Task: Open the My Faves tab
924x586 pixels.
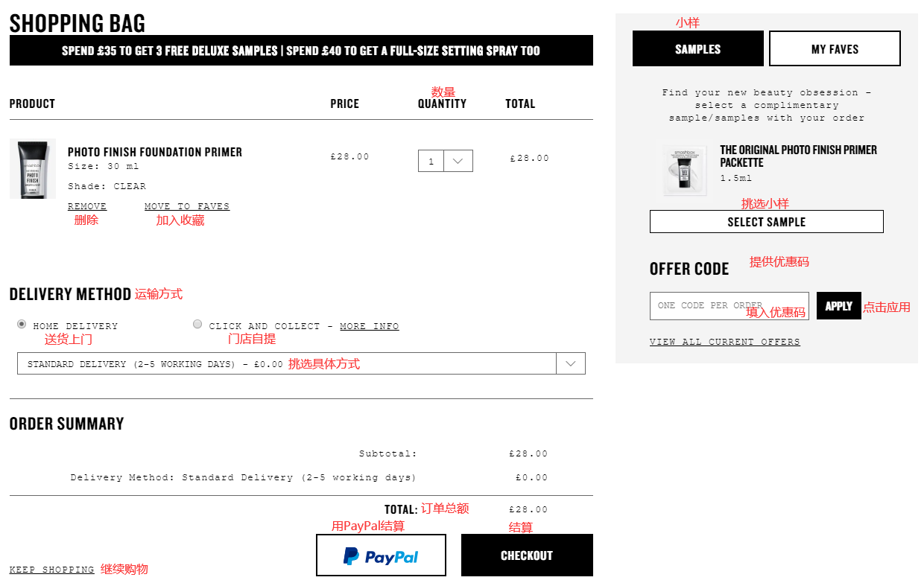Action: pos(835,49)
